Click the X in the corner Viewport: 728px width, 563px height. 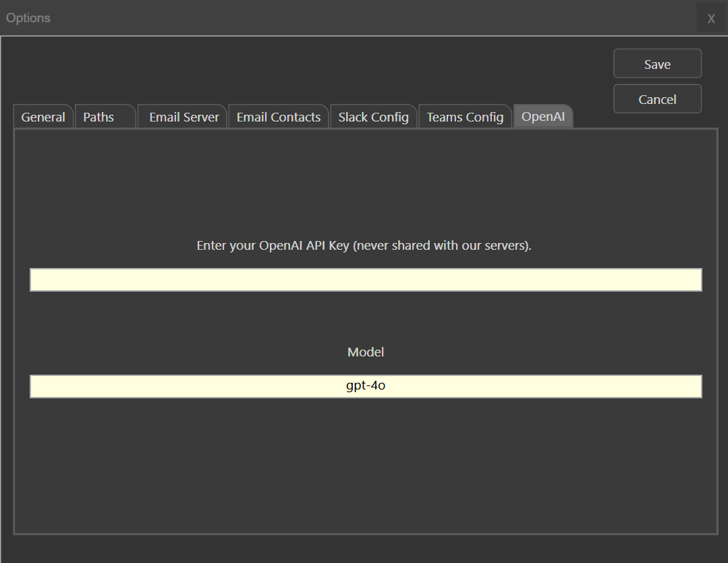tap(710, 18)
